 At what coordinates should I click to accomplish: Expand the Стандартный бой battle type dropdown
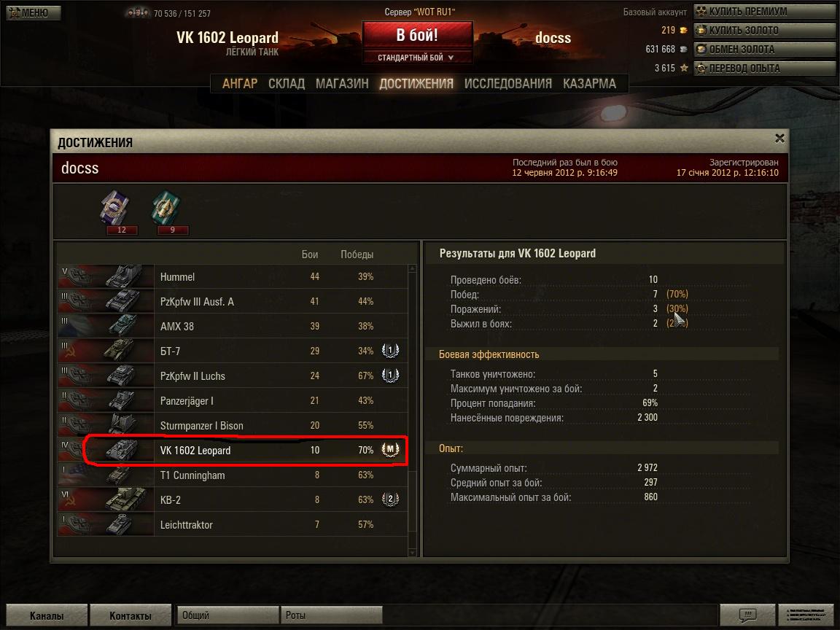417,58
